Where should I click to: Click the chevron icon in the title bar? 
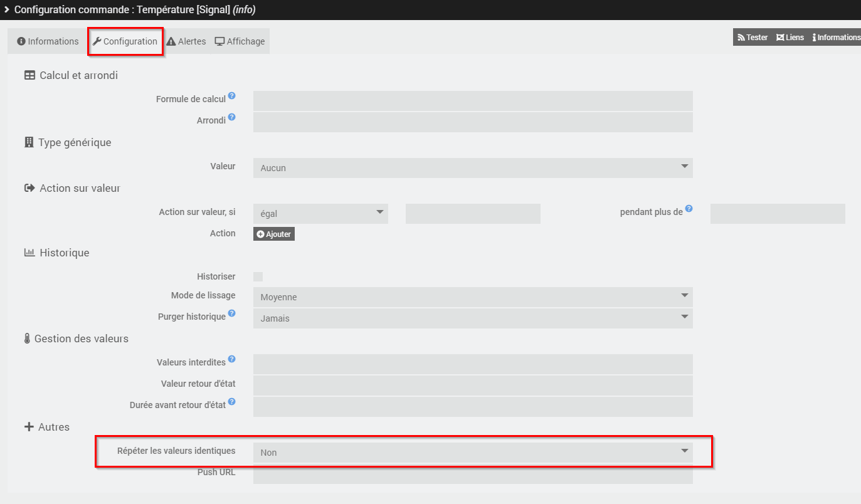pyautogui.click(x=7, y=9)
